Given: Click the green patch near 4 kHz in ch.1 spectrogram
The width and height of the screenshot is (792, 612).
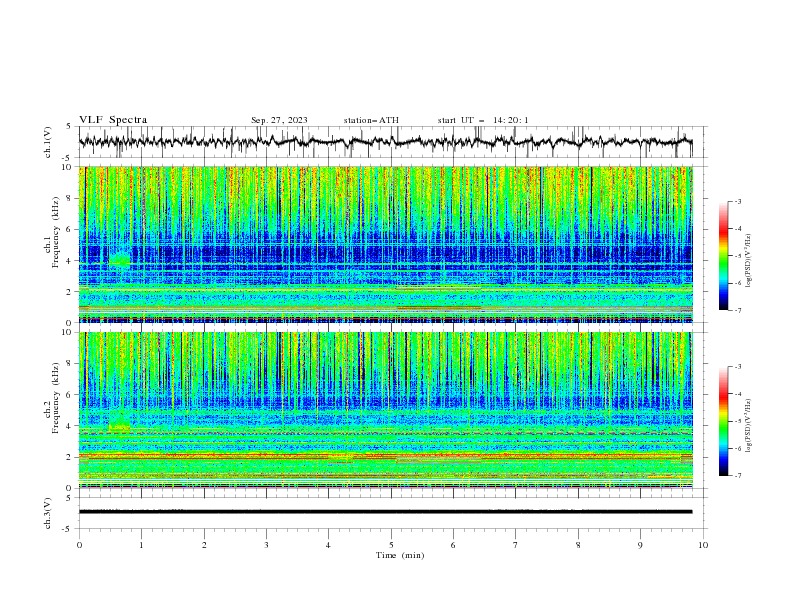Looking at the screenshot, I should [120, 260].
